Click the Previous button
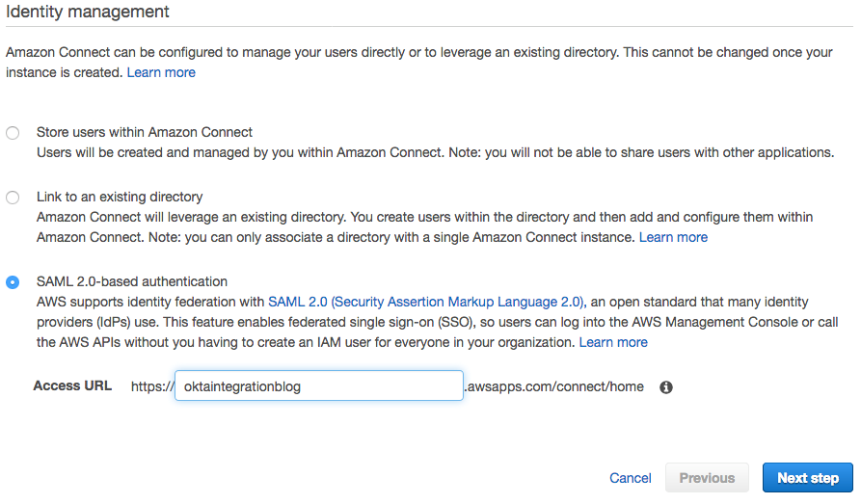Screen dimensions: 861x504 707,478
